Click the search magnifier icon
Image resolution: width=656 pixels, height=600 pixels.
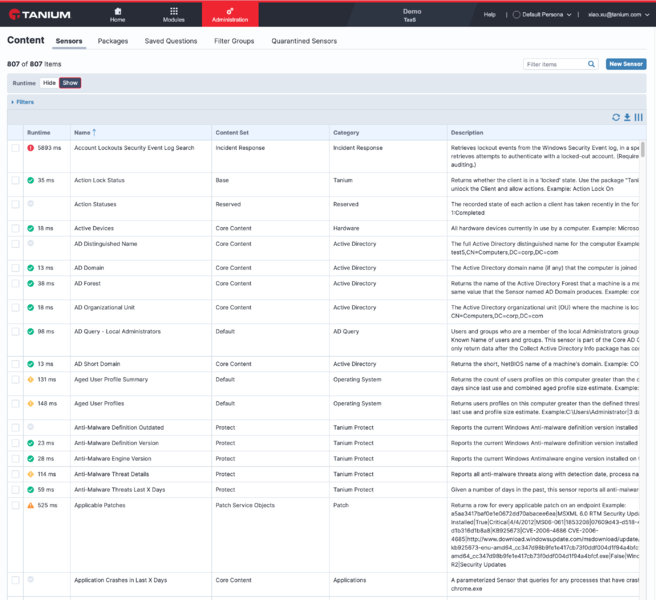(x=591, y=64)
